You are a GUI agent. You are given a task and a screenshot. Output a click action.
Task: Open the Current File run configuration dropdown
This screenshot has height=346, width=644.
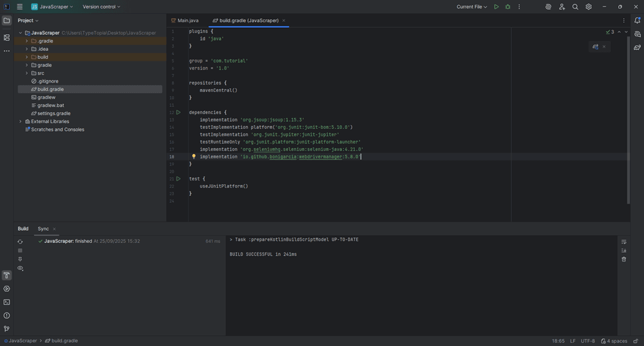click(472, 7)
